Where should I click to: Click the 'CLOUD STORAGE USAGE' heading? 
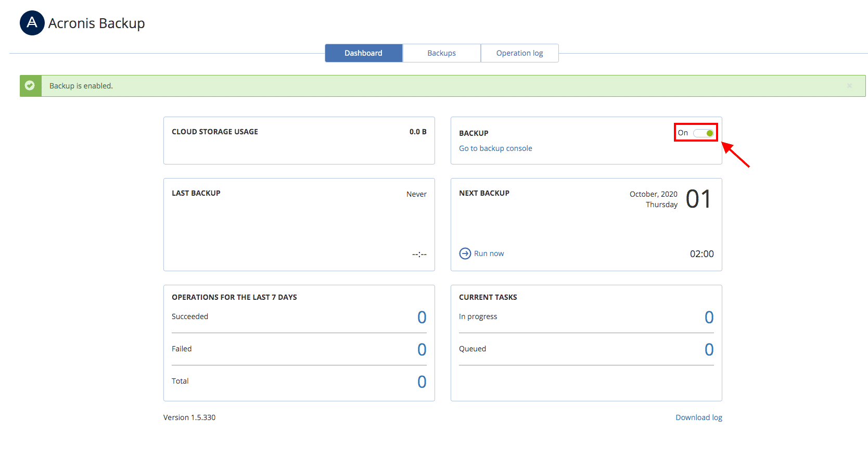click(215, 132)
